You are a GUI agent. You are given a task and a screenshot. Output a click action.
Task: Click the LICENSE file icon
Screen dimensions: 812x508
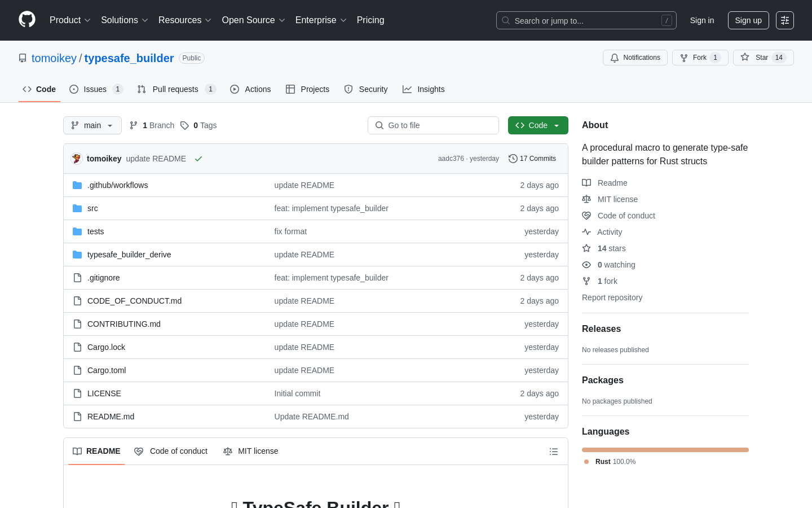tap(77, 393)
